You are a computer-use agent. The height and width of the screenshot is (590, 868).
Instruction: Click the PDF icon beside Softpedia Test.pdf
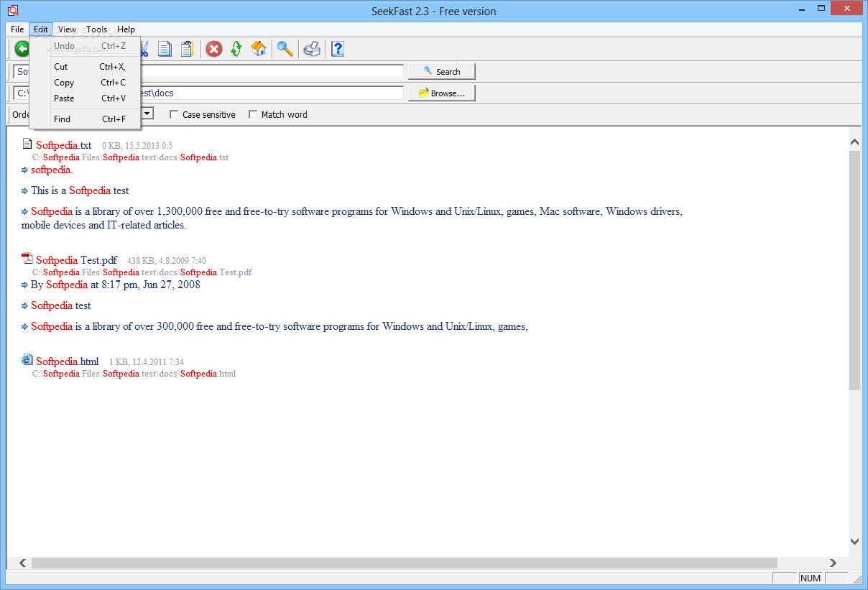pos(27,259)
